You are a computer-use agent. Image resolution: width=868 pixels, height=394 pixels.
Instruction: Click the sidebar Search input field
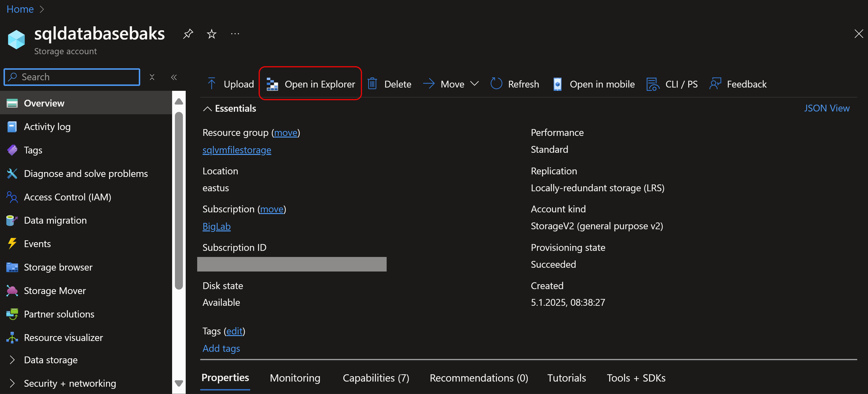[x=78, y=77]
